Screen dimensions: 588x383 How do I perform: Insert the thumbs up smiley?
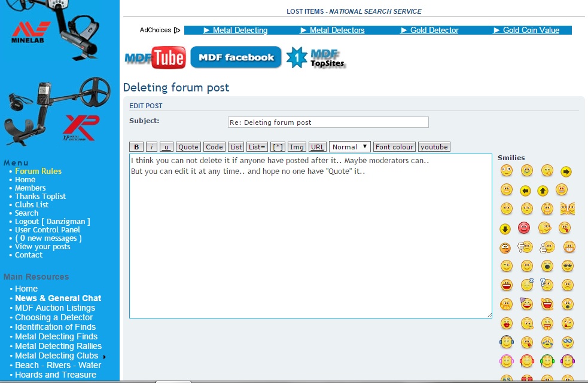coord(547,247)
